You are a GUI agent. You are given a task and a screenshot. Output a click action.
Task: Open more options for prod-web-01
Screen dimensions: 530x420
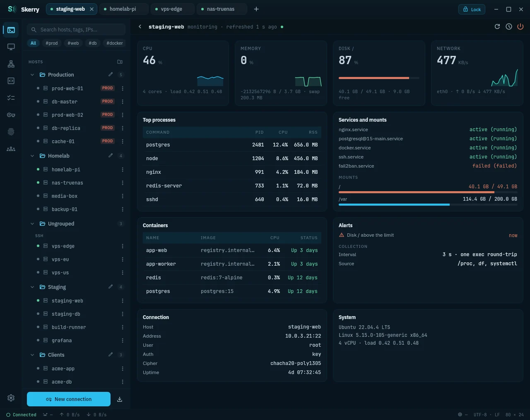[123, 88]
